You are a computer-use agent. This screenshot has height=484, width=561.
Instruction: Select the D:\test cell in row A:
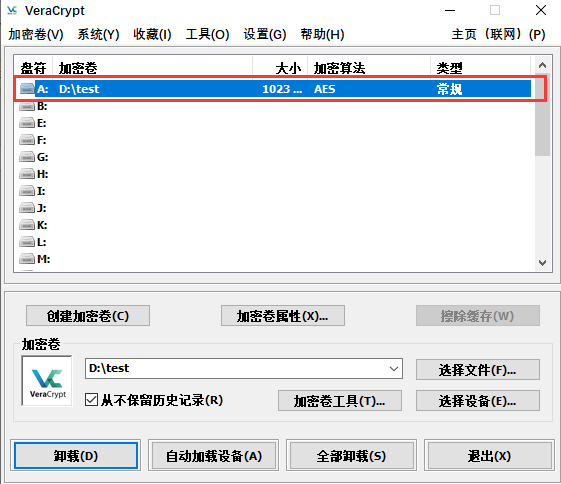tap(79, 89)
